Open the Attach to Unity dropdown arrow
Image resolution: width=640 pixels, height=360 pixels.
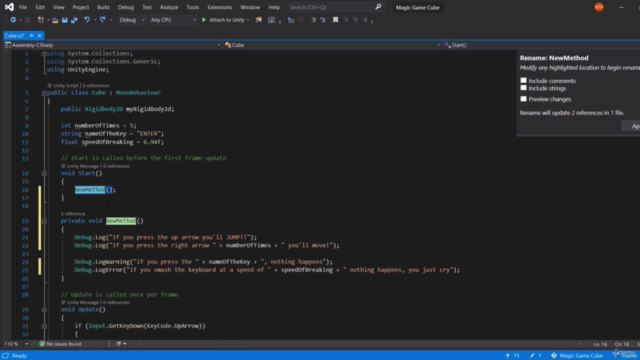click(248, 20)
